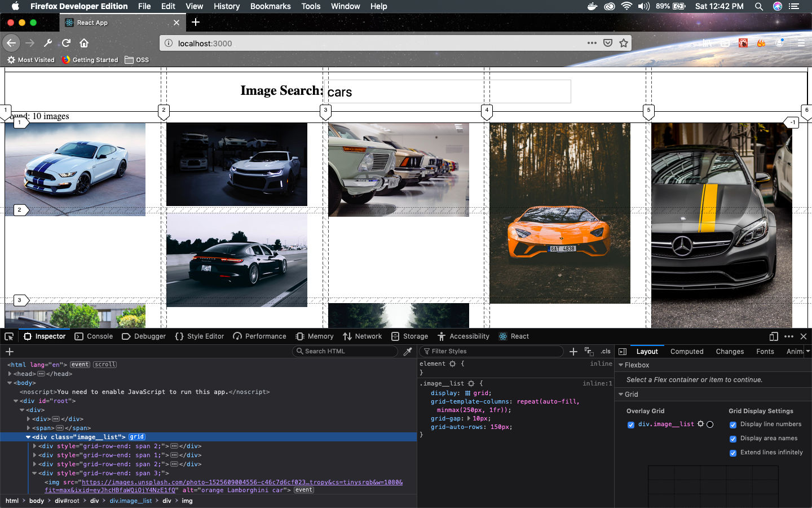Toggle pseudo-class panel icon
This screenshot has height=508, width=812.
[589, 351]
